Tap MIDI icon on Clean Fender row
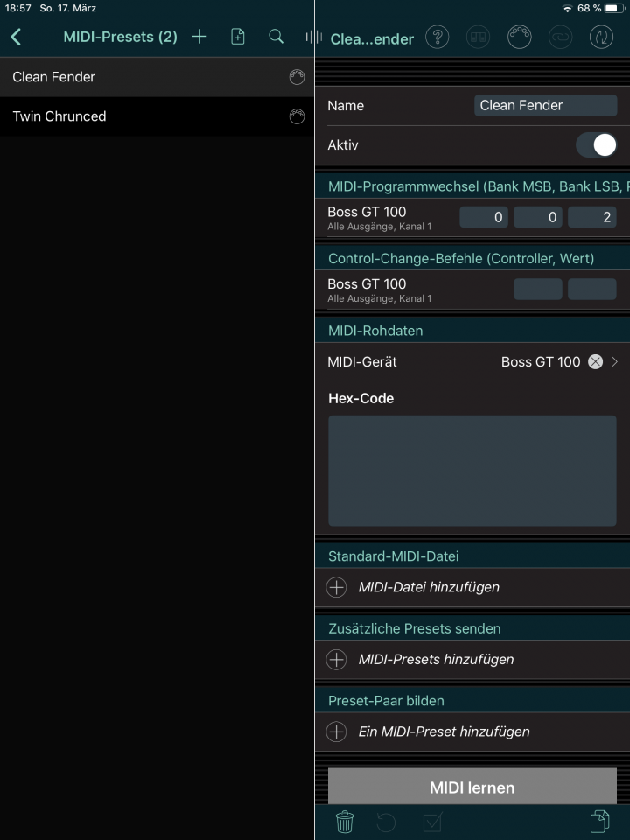Image resolution: width=630 pixels, height=840 pixels. 297,77
